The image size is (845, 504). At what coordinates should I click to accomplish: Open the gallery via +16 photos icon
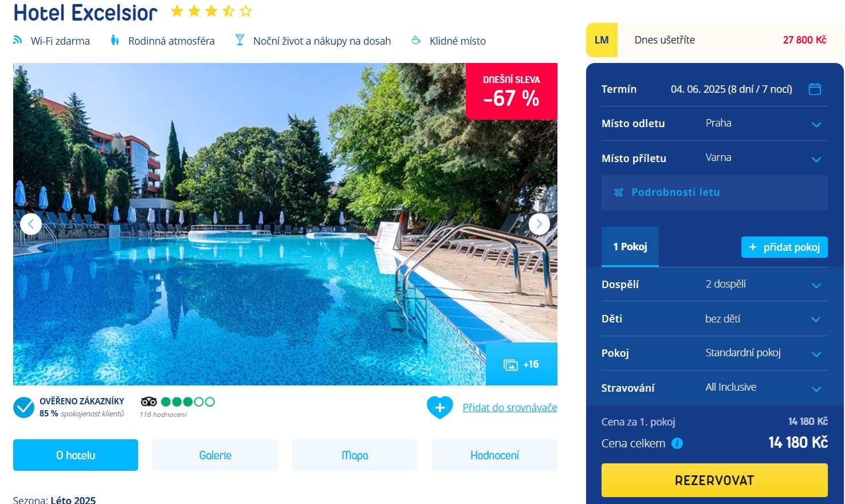(x=521, y=364)
